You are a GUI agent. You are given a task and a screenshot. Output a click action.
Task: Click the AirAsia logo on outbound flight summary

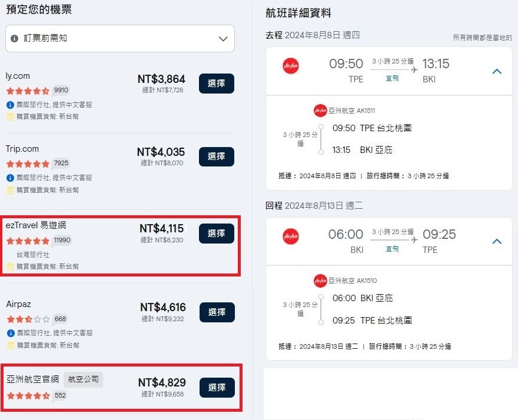(x=291, y=66)
